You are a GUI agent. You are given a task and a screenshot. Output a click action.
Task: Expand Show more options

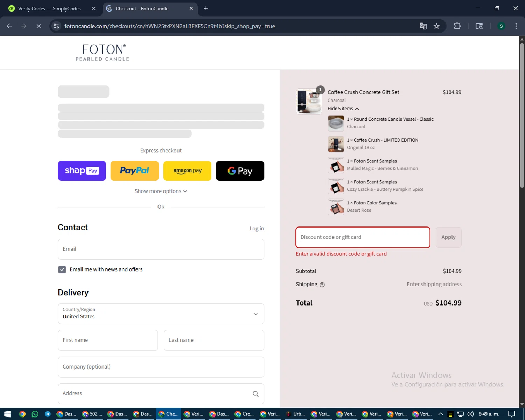click(161, 191)
